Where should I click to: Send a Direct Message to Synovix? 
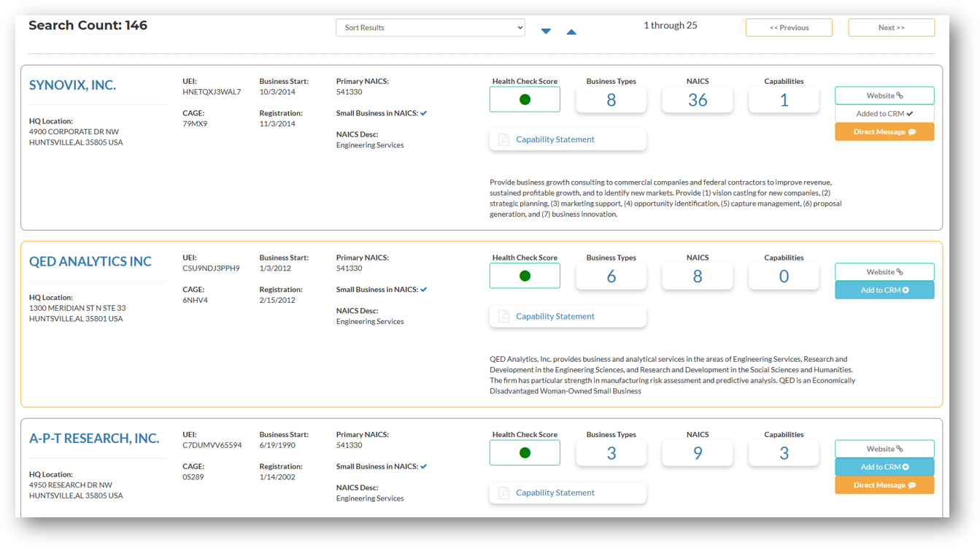pos(884,132)
